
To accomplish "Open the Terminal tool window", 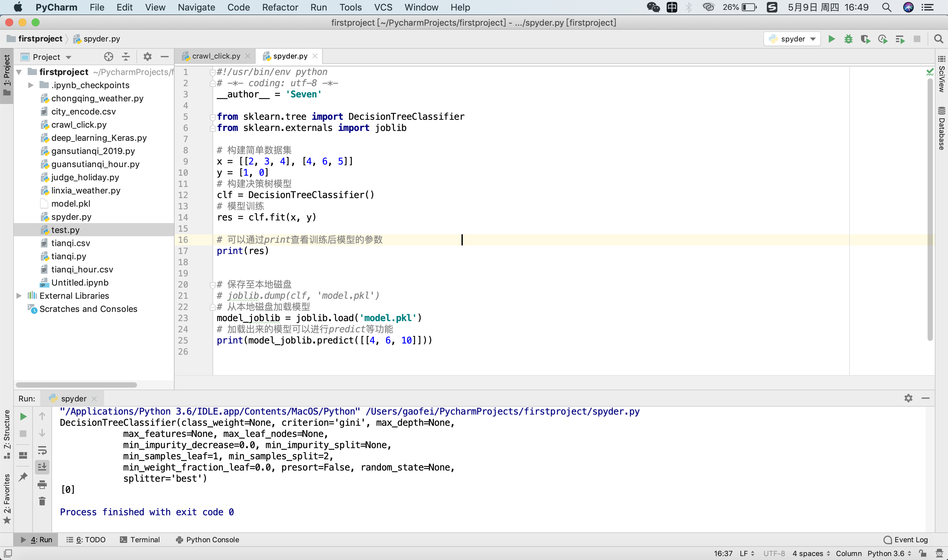I will click(140, 540).
